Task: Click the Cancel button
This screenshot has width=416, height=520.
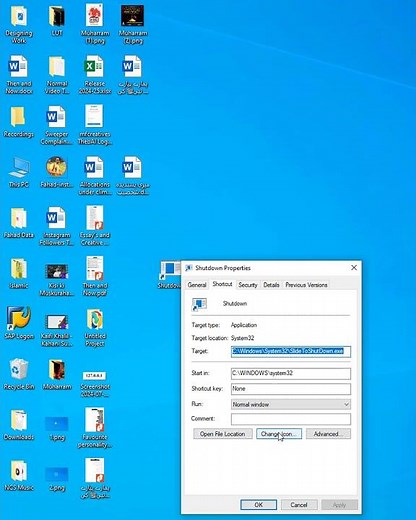Action: [x=299, y=505]
